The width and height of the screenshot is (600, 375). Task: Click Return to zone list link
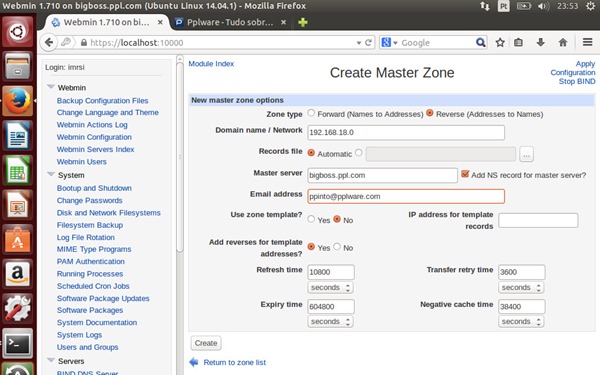tap(235, 362)
